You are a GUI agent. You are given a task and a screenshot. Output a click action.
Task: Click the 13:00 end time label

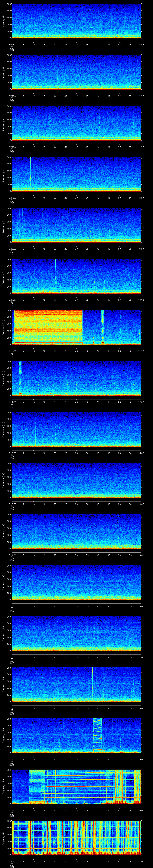click(x=141, y=453)
